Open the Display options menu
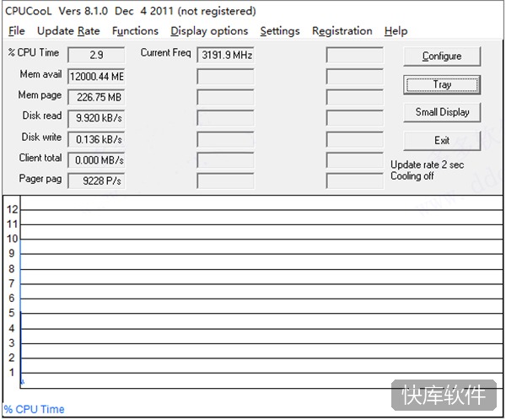Screen dimensions: 506x420 [209, 31]
